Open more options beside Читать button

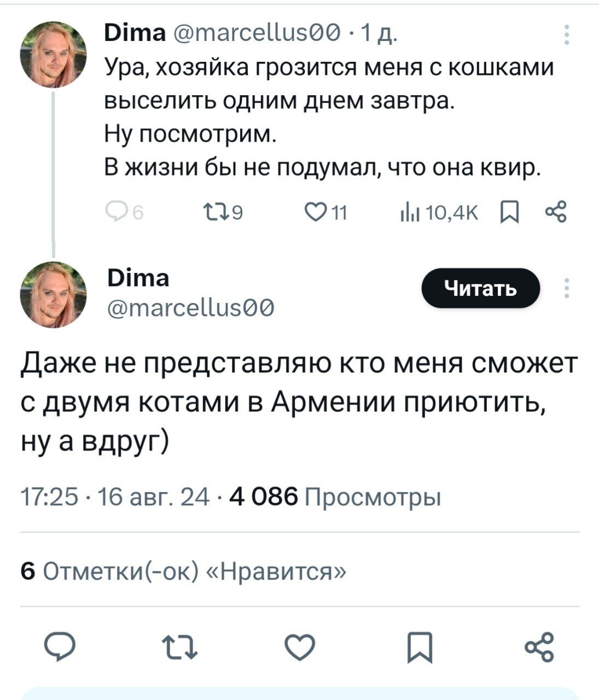point(567,288)
